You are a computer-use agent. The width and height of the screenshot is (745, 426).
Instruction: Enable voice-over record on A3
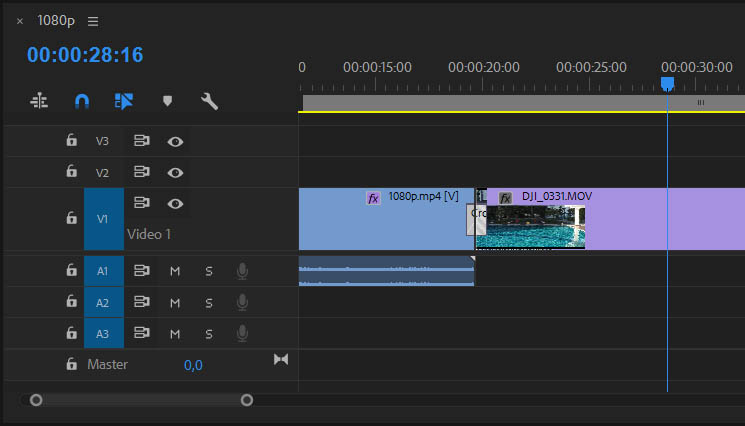click(x=242, y=334)
